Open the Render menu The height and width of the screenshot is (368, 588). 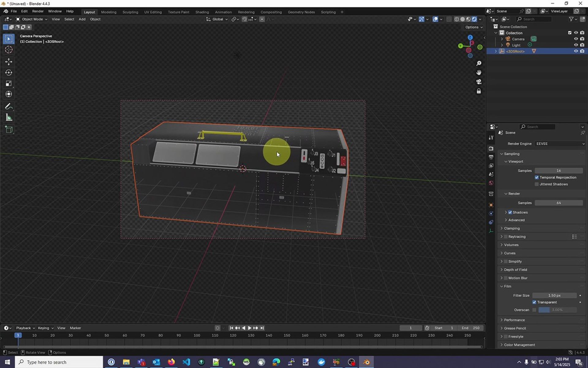click(x=38, y=11)
